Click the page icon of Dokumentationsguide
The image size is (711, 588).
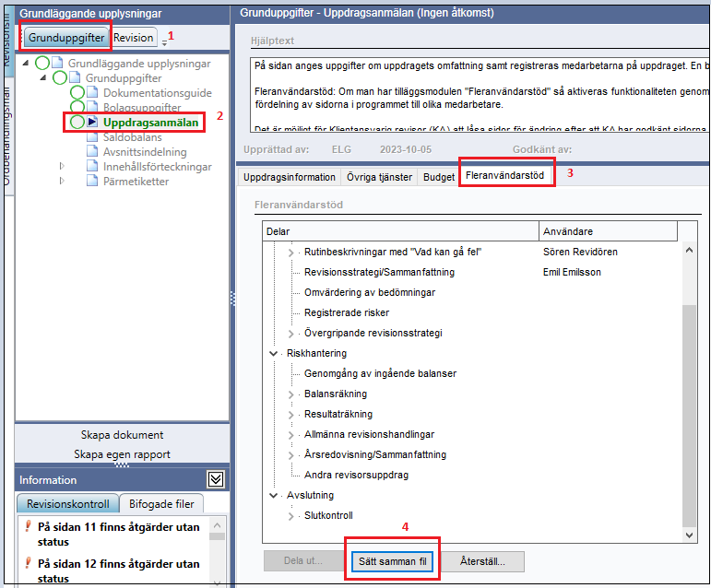tap(92, 92)
